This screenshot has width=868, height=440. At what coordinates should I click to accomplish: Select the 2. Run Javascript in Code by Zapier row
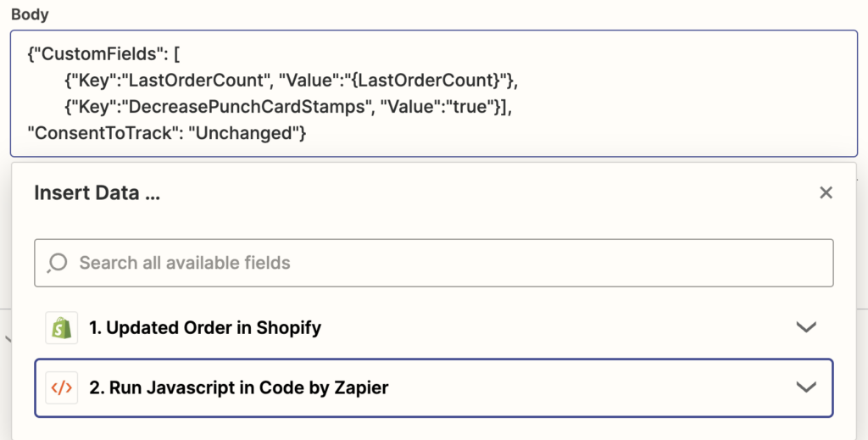(x=433, y=388)
